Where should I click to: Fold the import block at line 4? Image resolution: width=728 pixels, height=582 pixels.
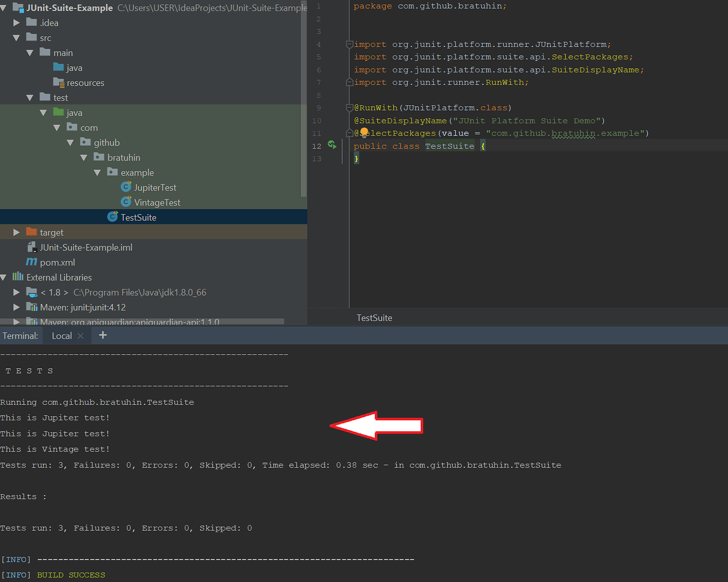point(349,45)
